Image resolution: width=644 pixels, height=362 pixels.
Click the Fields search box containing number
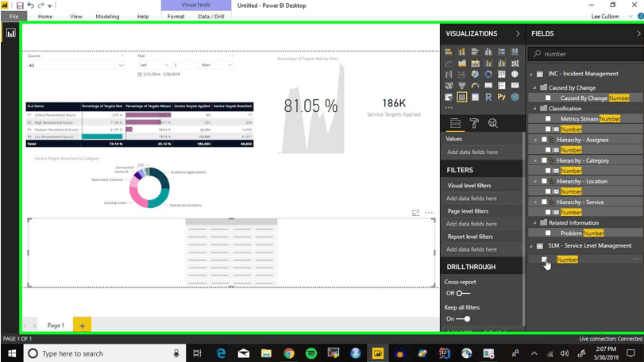[x=586, y=54]
